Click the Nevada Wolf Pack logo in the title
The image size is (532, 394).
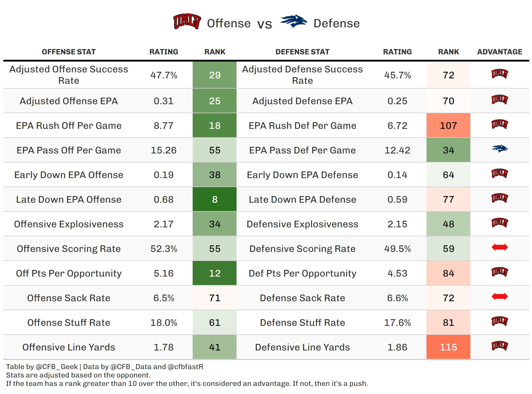[293, 22]
